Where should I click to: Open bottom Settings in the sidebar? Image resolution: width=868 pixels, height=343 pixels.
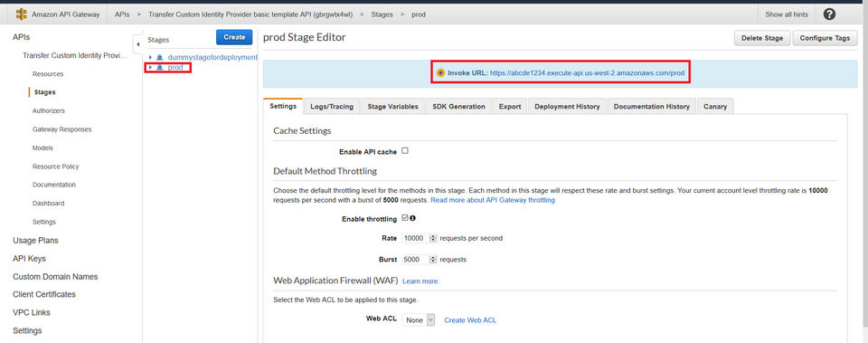[27, 331]
